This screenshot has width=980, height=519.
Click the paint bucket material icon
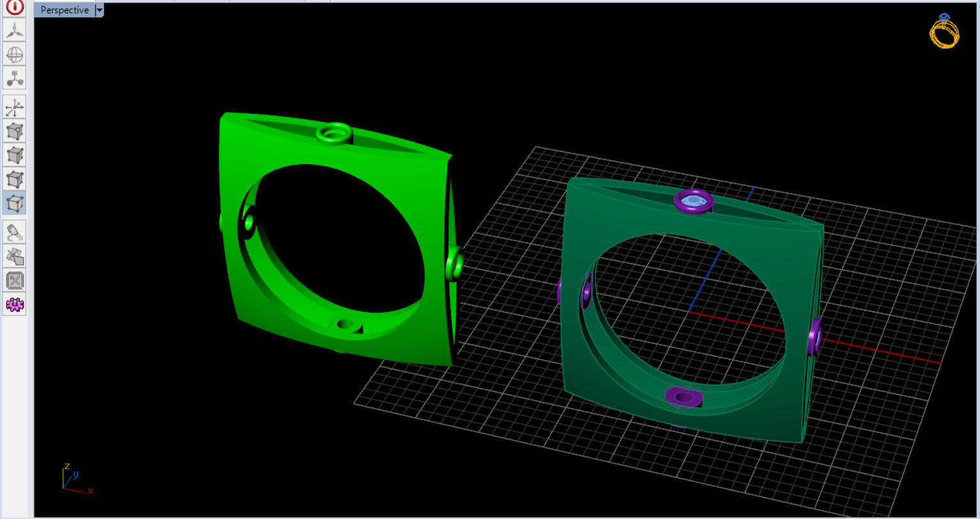click(15, 232)
